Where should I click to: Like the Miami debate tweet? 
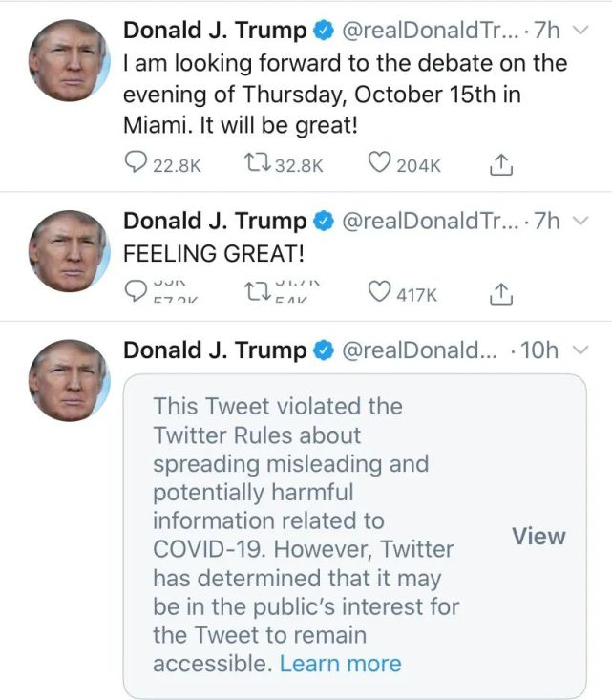coord(380,164)
